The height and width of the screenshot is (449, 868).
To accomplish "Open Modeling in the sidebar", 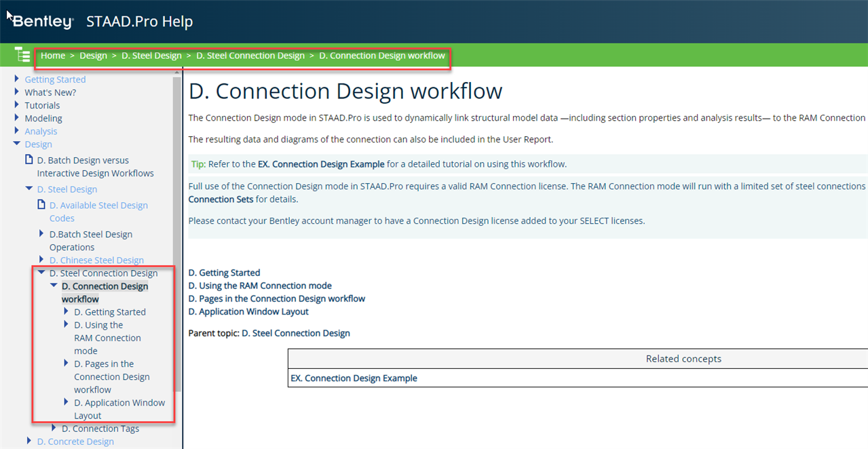I will pos(43,118).
